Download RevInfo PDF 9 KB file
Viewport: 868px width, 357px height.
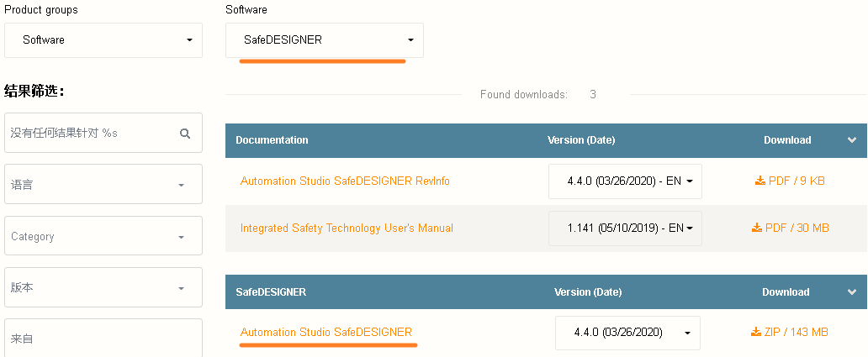[790, 181]
